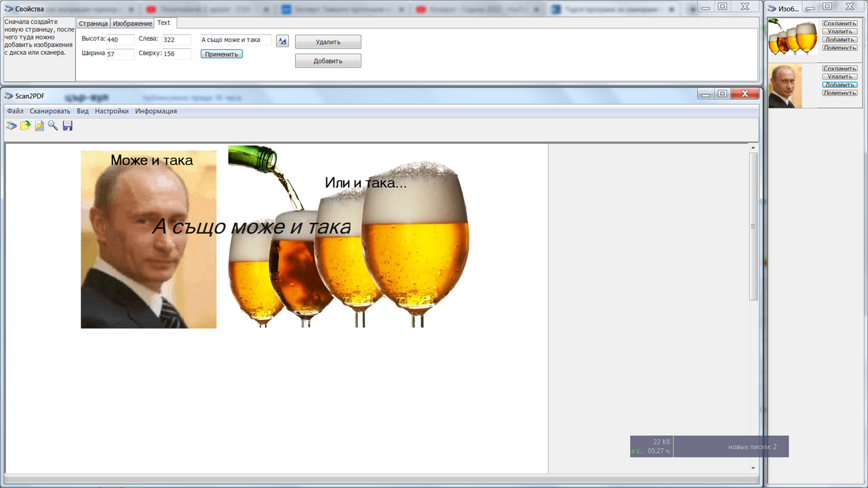Click the large Удалить button in Свойства
The image size is (868, 488).
(x=328, y=42)
